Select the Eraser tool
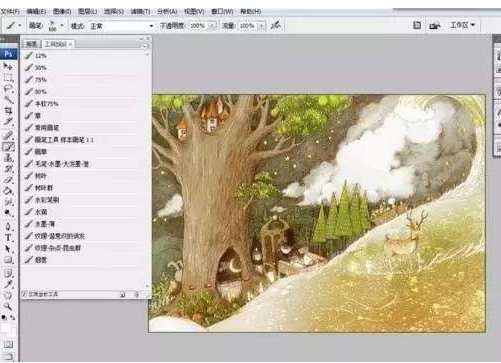Viewport: 501px width, 363px height. coord(8,180)
